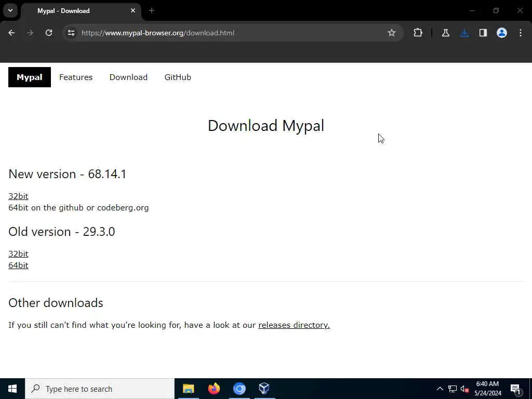
Task: Download 64bit of old version 29.3.0
Action: (18, 265)
